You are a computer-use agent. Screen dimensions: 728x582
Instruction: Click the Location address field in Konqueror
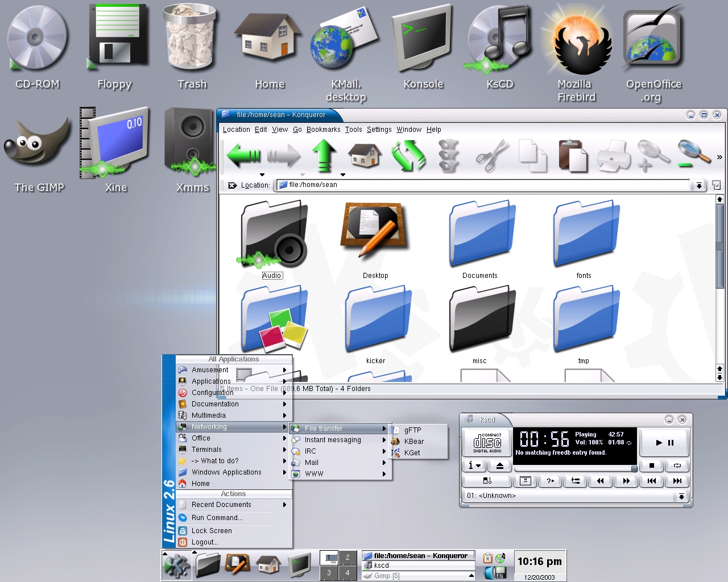[x=483, y=185]
